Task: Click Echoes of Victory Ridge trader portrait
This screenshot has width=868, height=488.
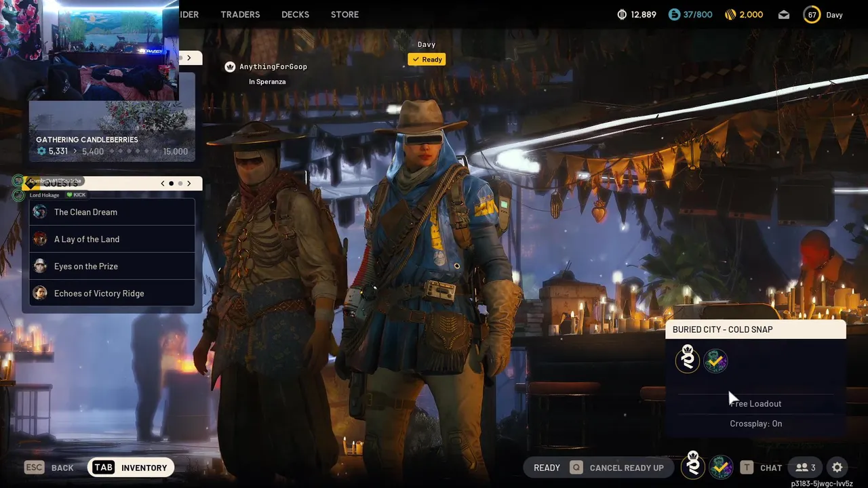Action: click(40, 293)
